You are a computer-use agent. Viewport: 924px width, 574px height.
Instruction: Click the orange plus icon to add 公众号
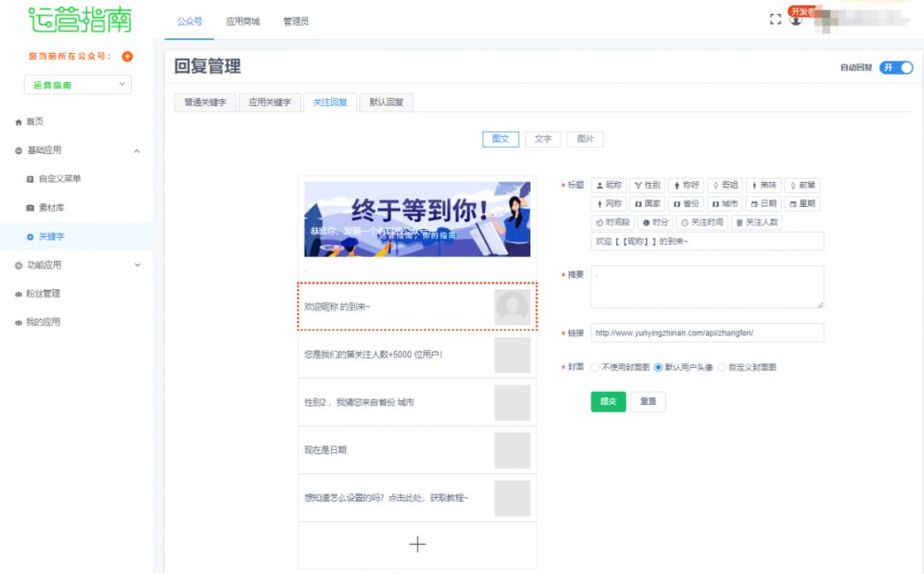pyautogui.click(x=127, y=56)
